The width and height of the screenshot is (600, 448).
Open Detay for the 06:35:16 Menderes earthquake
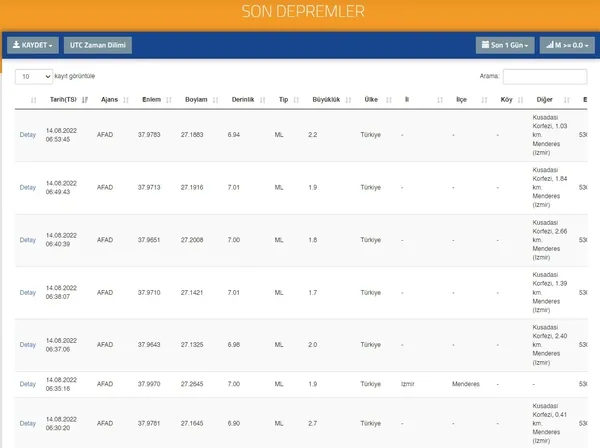point(27,384)
